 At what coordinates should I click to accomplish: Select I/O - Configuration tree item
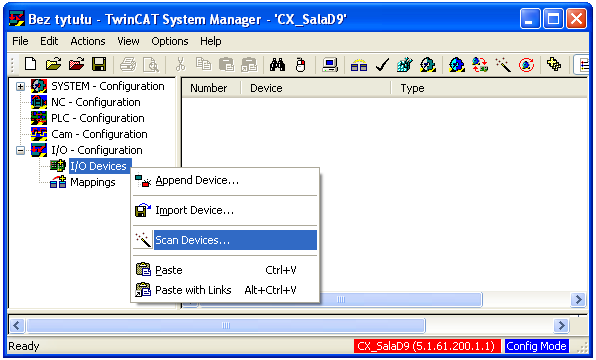[97, 150]
